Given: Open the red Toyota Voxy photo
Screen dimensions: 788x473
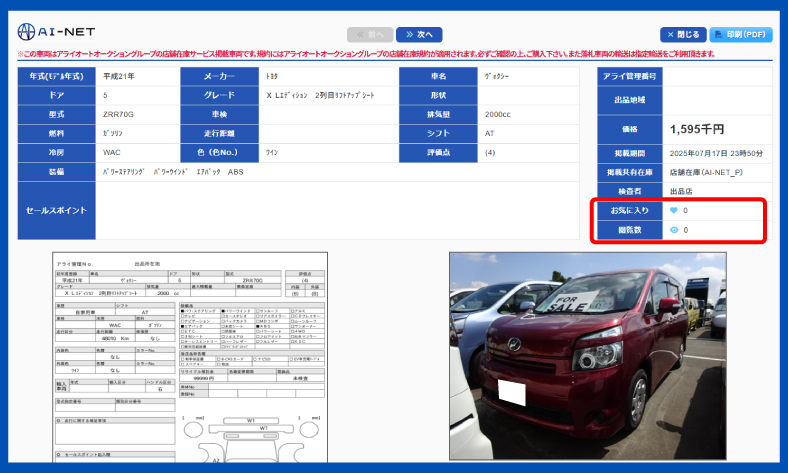Looking at the screenshot, I should (x=587, y=355).
